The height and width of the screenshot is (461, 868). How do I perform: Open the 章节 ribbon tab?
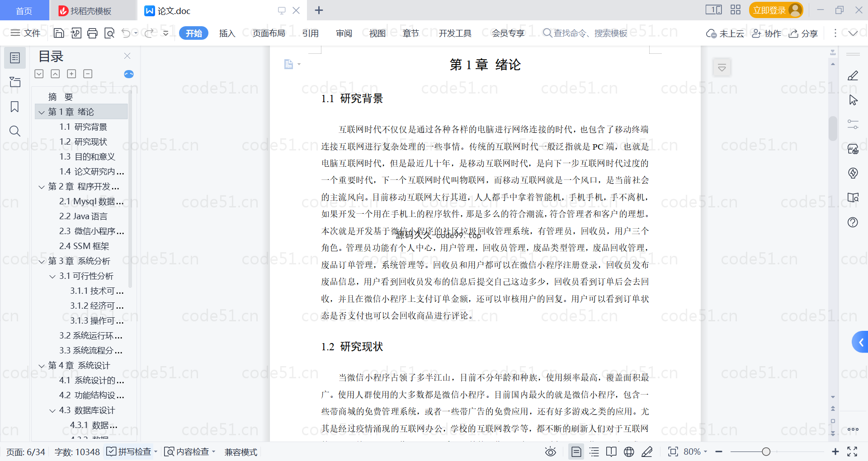point(410,33)
